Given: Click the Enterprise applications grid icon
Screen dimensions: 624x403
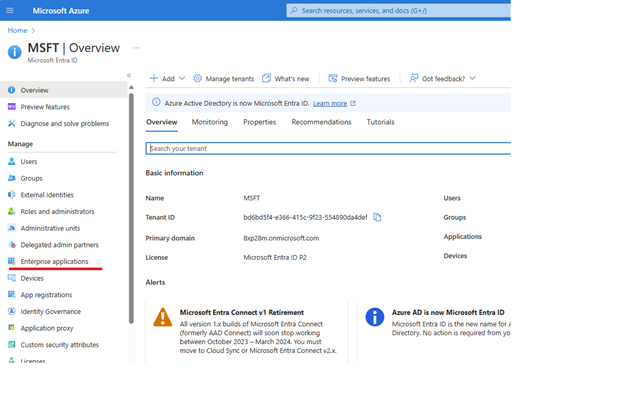Looking at the screenshot, I should click(12, 261).
